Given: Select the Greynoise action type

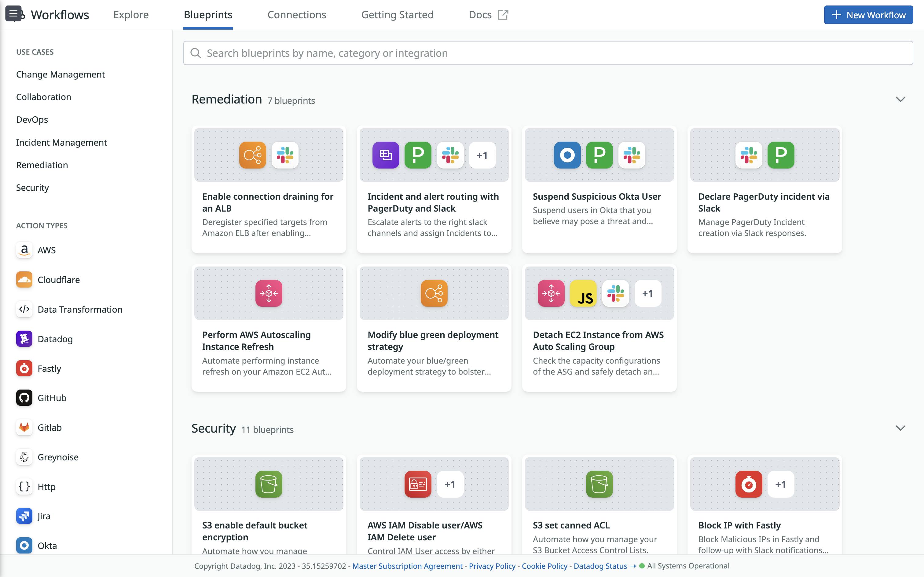Looking at the screenshot, I should 24,457.
